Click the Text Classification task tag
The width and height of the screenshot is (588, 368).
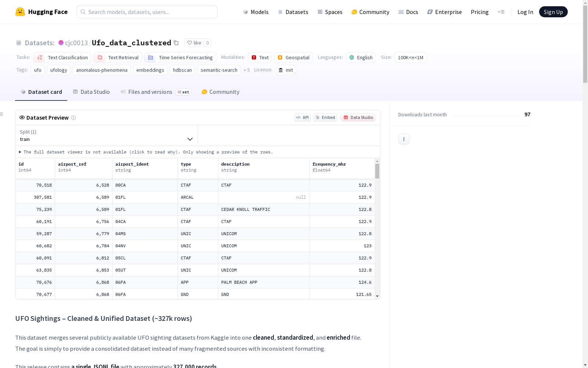(62, 57)
